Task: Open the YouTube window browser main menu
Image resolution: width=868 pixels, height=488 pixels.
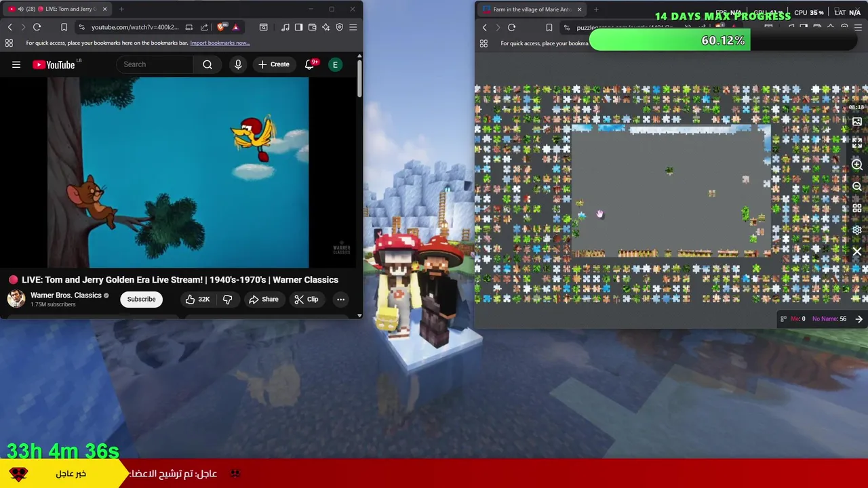Action: [353, 27]
